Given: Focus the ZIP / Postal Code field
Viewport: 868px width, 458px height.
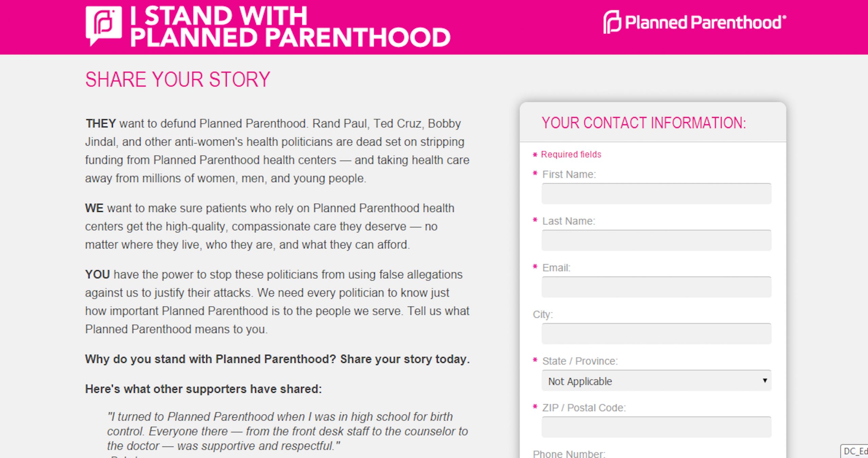Looking at the screenshot, I should (x=656, y=427).
